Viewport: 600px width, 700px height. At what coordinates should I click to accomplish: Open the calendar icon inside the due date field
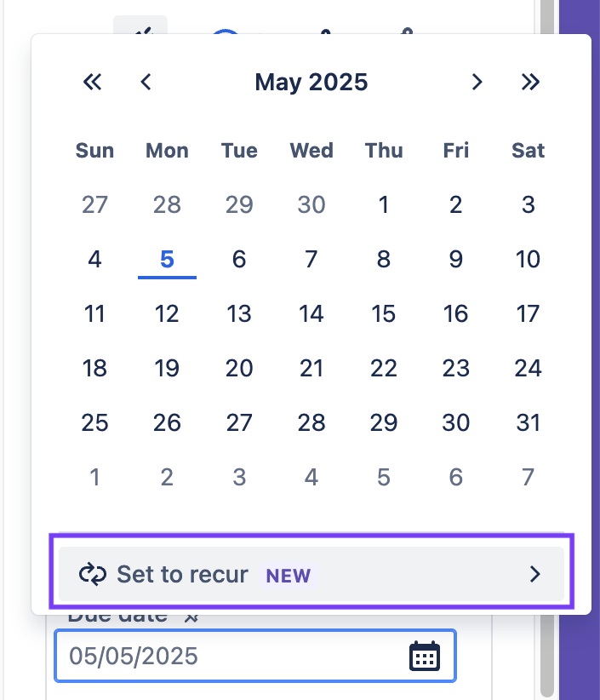(x=424, y=656)
